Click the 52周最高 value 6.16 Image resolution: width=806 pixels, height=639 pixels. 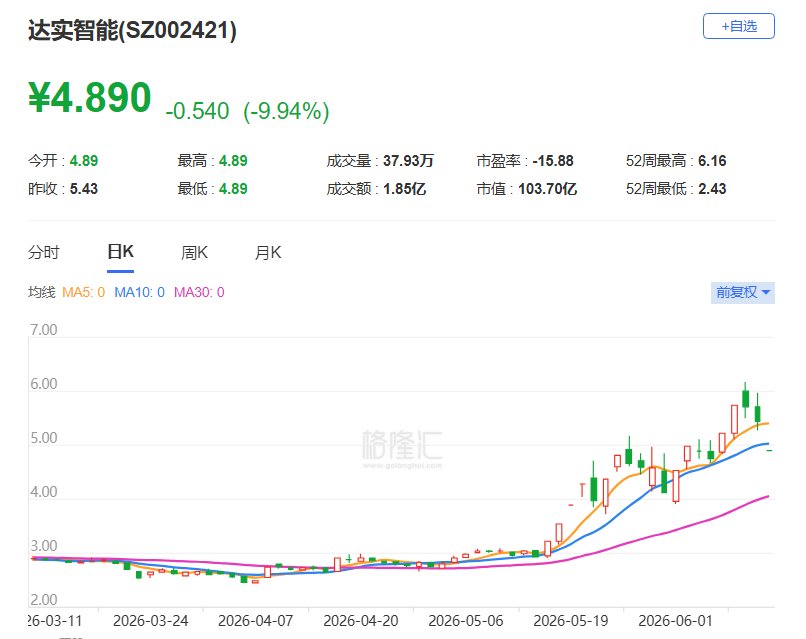click(x=712, y=161)
